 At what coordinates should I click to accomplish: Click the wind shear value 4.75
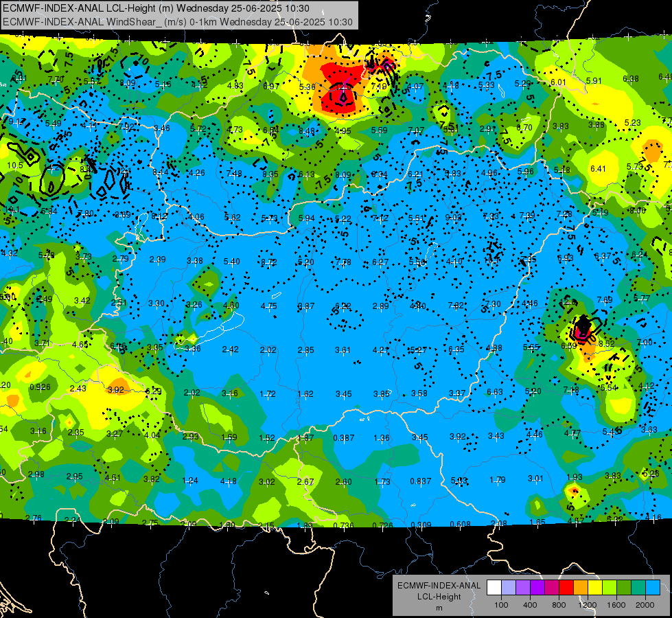click(268, 306)
